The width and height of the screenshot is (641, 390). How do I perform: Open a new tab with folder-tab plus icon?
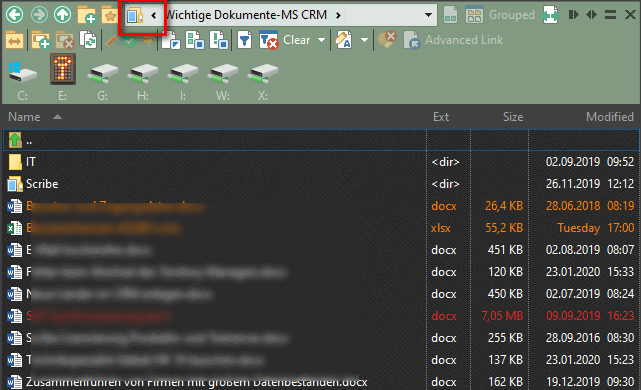[40, 40]
